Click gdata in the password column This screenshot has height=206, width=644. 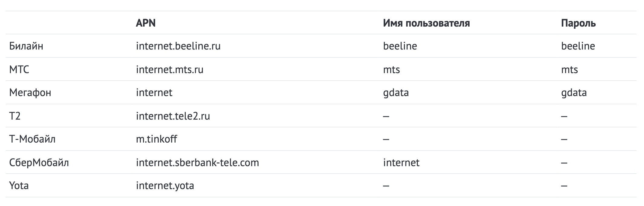click(574, 92)
